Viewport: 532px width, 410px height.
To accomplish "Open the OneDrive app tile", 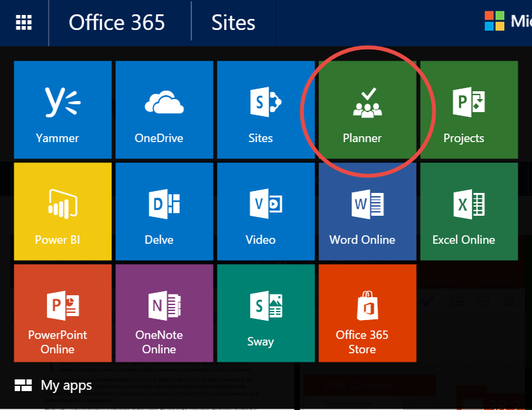I will point(164,110).
